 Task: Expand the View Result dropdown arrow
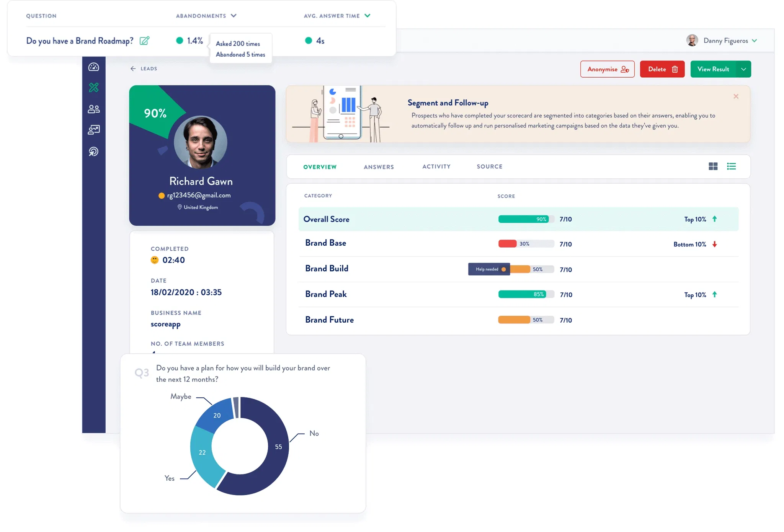click(743, 69)
